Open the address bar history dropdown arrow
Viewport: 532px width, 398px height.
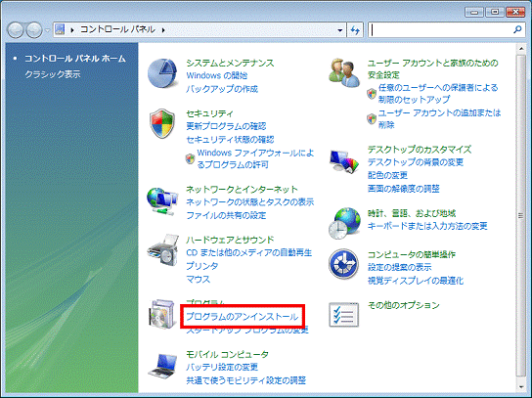[339, 30]
